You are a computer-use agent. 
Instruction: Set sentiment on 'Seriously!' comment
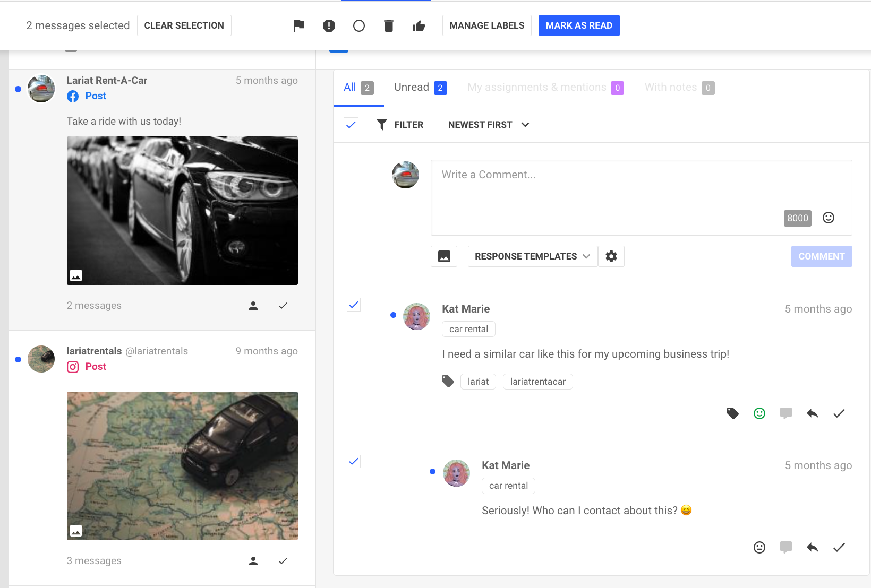759,547
